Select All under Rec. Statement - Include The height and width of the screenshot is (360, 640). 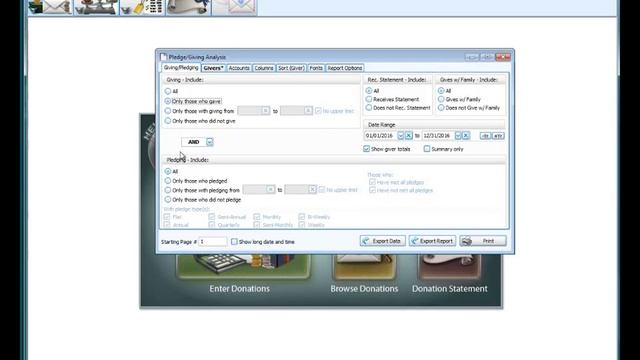pyautogui.click(x=369, y=91)
